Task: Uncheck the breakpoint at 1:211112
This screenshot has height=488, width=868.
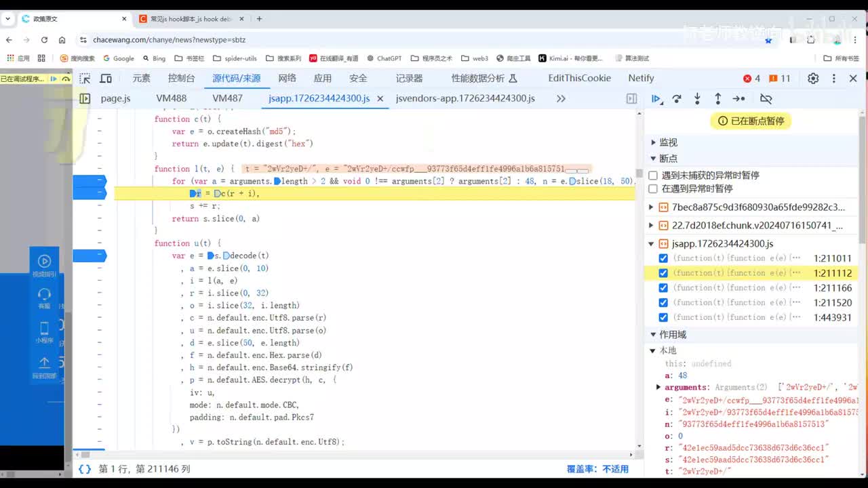Action: point(663,273)
